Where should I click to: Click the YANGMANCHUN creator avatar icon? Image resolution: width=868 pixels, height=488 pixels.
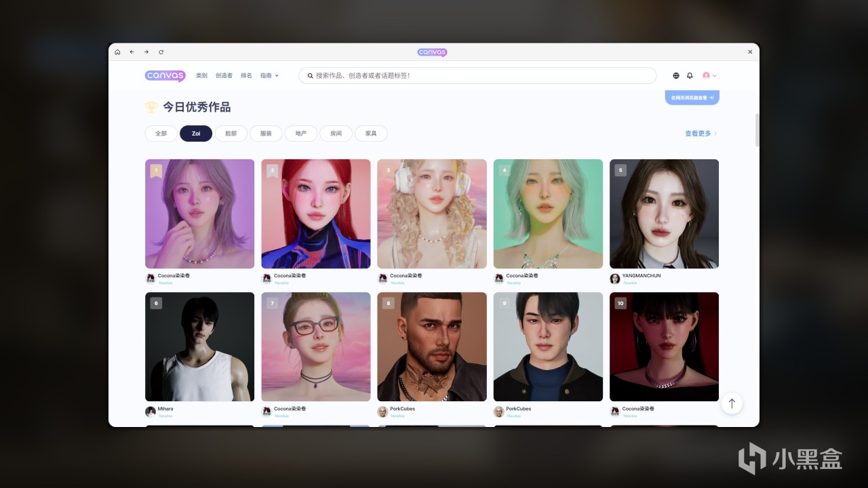point(615,279)
